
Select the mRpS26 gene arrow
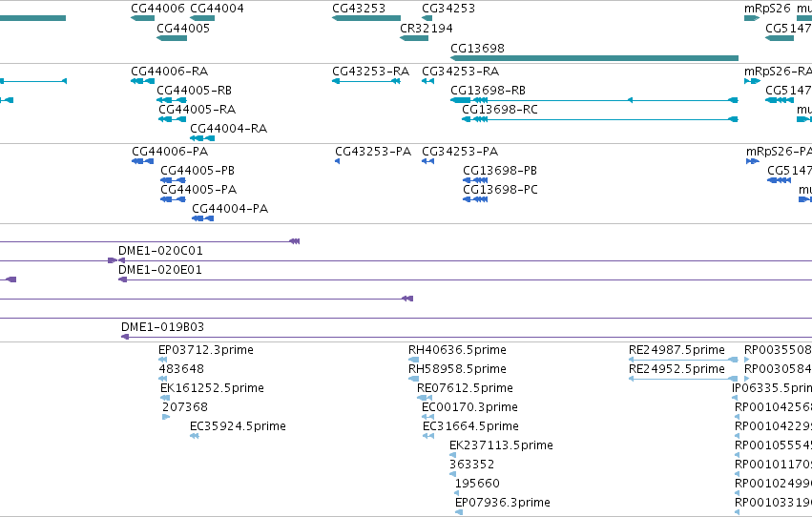pos(752,18)
